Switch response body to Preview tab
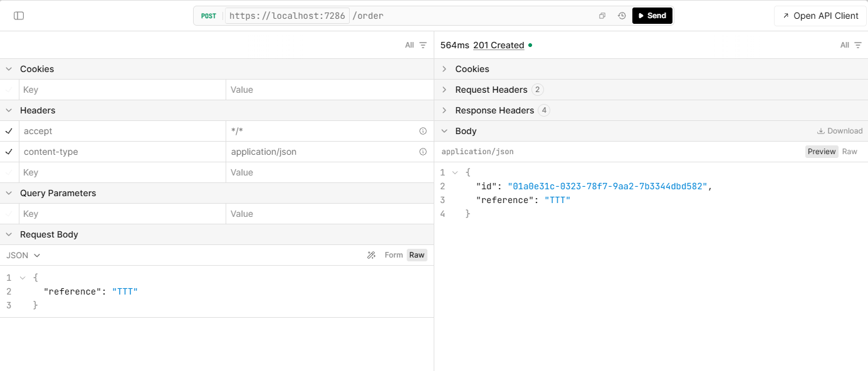Screen dimensions: 868x371 [x=822, y=152]
